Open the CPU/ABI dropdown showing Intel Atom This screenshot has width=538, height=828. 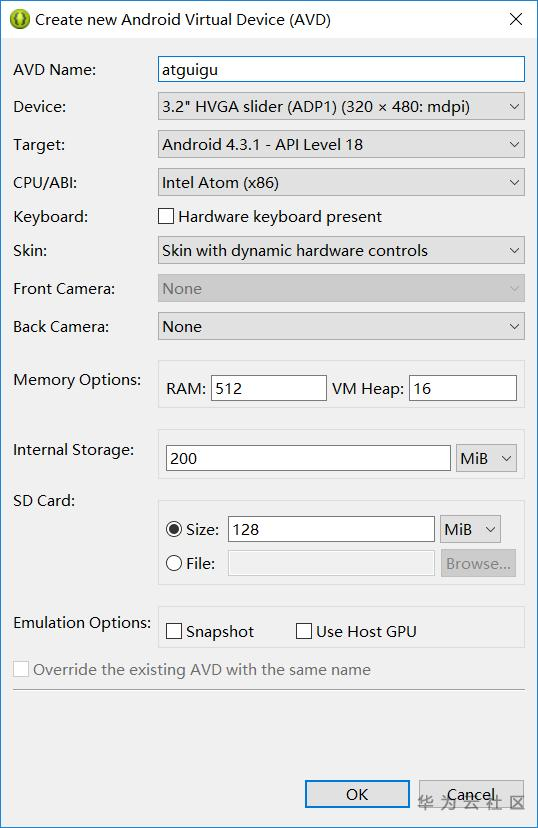(341, 182)
